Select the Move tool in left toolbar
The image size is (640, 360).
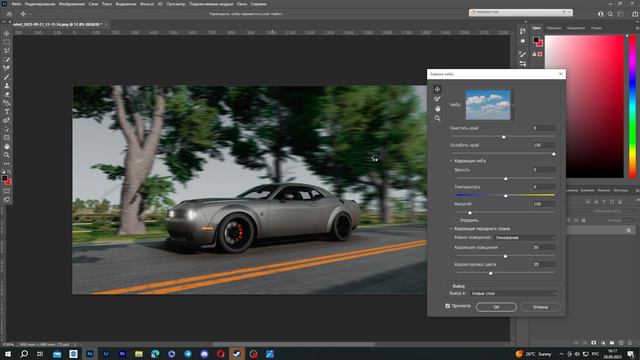tap(7, 33)
